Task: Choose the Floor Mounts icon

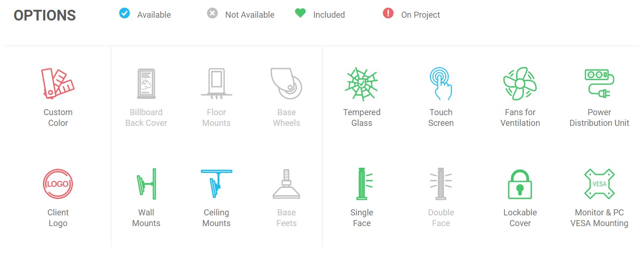Action: click(216, 83)
